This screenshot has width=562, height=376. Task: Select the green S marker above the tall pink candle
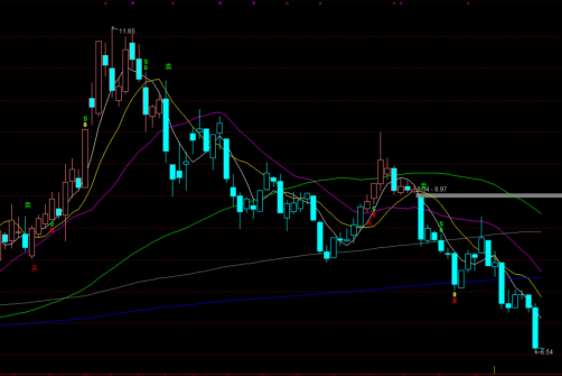click(85, 119)
